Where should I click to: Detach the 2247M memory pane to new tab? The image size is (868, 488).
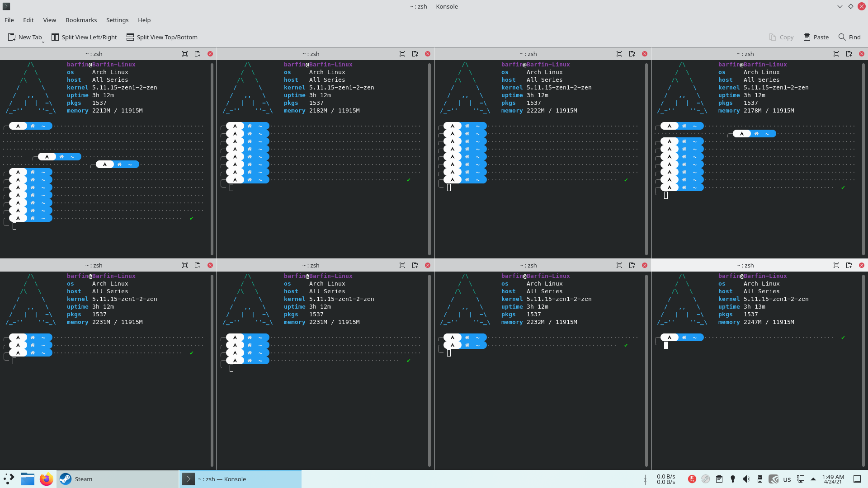coord(849,265)
